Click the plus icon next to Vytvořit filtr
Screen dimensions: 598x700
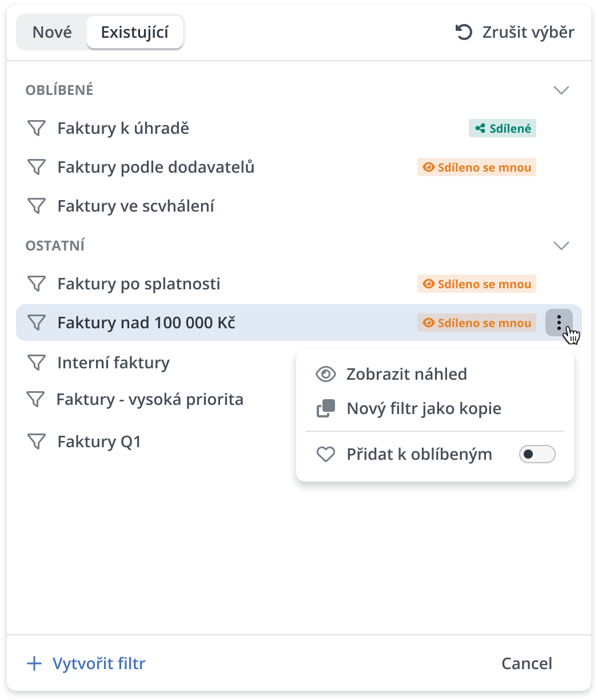coord(35,663)
